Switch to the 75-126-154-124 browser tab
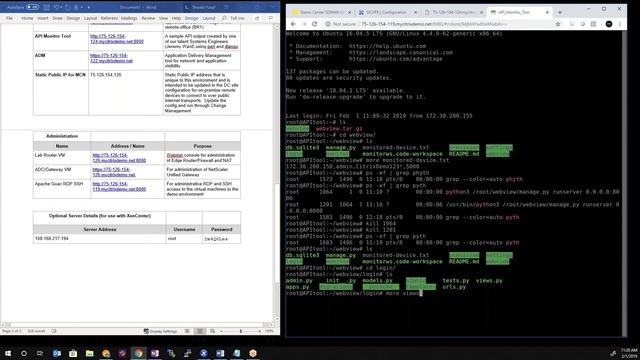The image size is (640, 360). [453, 12]
